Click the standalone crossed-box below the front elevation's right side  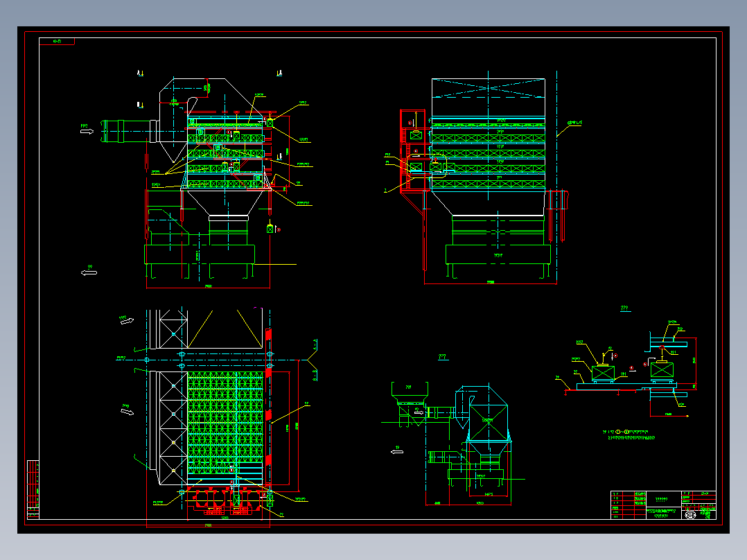270,229
